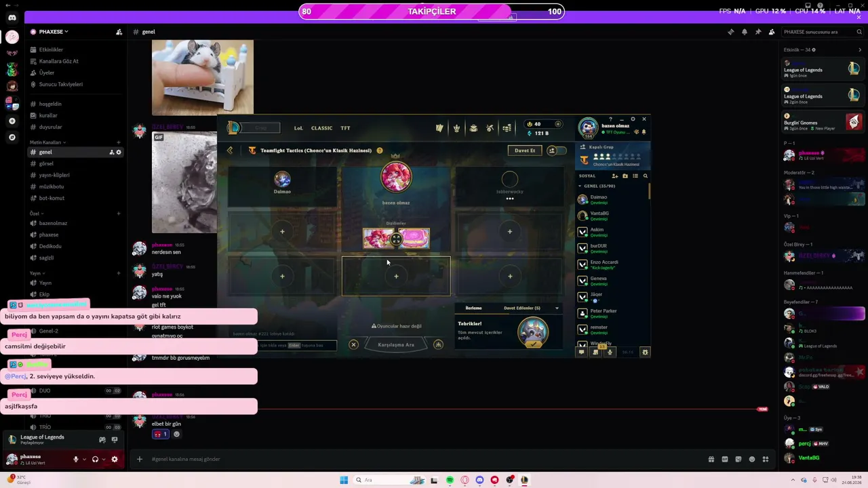This screenshot has width=868, height=488.
Task: Open Spotify from the taskbar
Action: (450, 480)
